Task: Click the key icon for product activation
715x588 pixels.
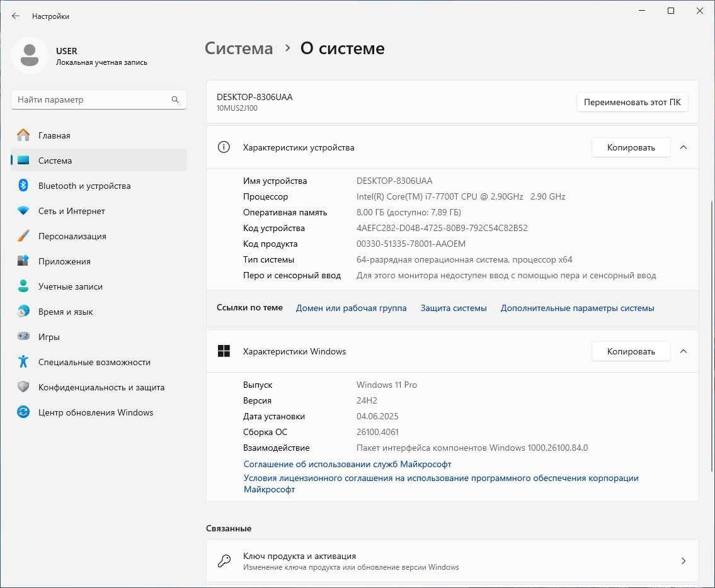Action: (224, 561)
